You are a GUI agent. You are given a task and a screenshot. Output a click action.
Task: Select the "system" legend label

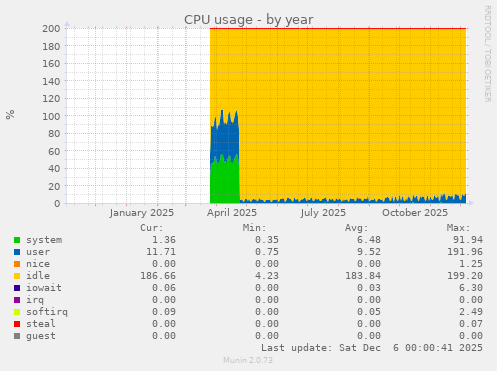click(44, 240)
